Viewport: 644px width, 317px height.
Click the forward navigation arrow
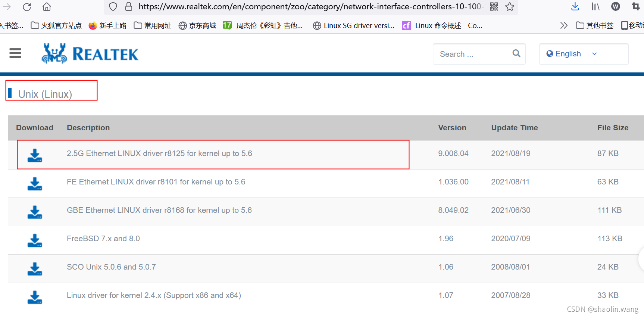click(x=7, y=7)
